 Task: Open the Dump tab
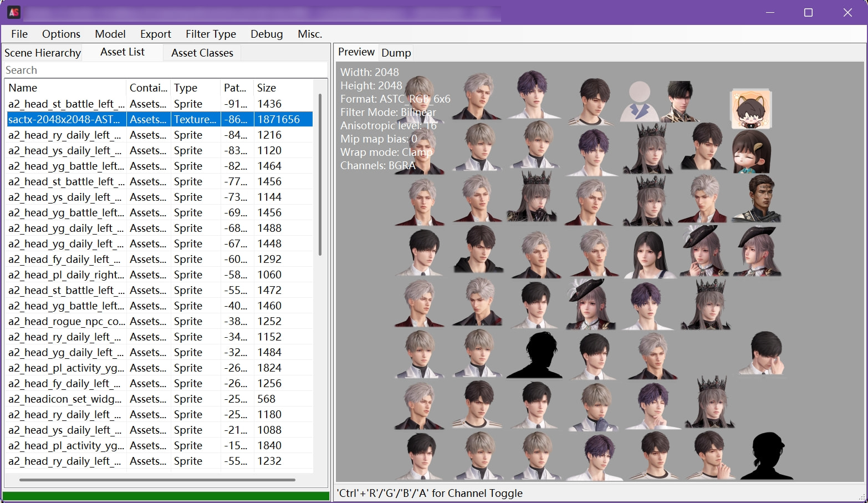396,53
